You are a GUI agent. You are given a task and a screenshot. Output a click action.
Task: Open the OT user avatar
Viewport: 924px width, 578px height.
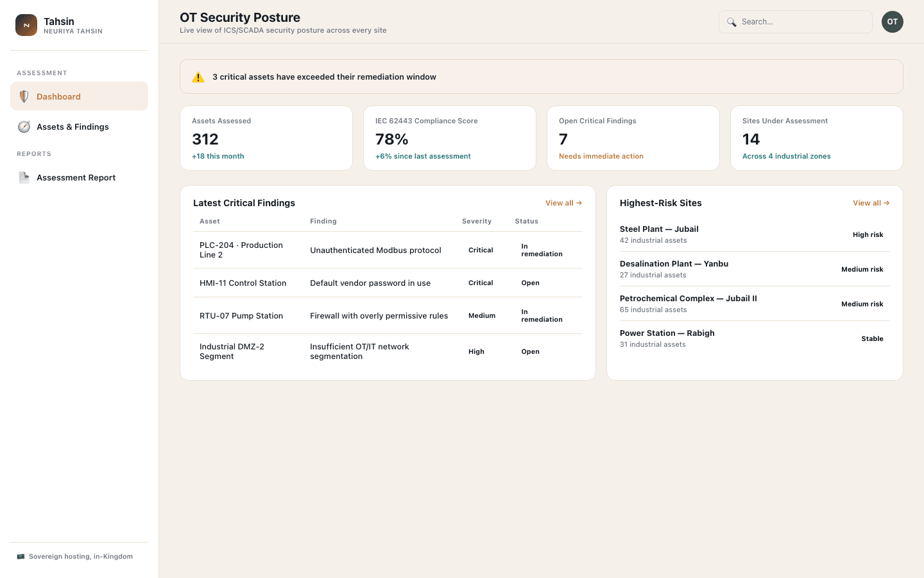(x=893, y=22)
